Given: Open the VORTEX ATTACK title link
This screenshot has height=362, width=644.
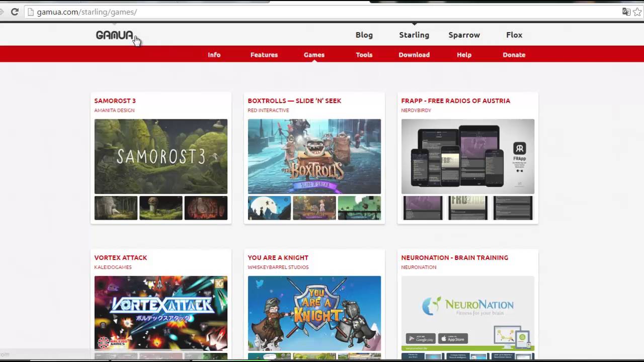Looking at the screenshot, I should [121, 257].
